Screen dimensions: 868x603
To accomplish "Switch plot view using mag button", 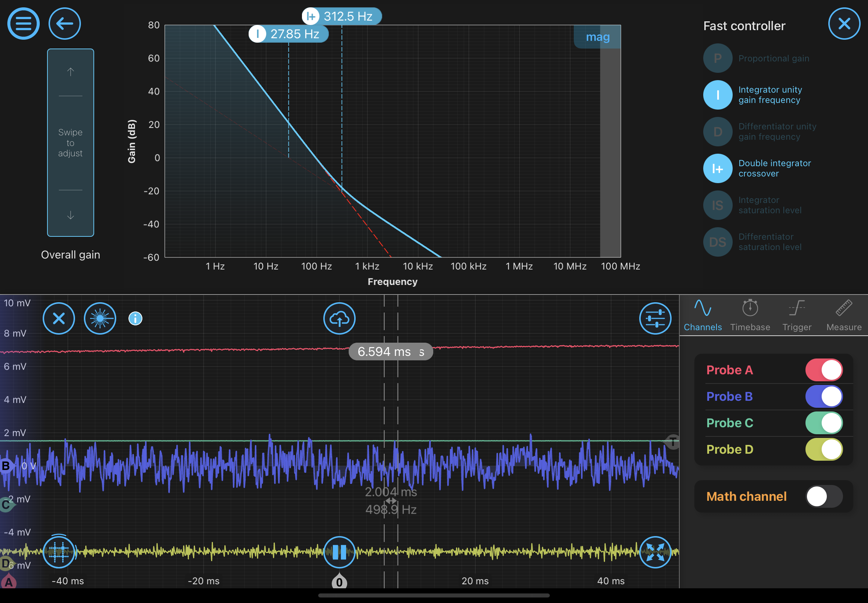I will (597, 37).
